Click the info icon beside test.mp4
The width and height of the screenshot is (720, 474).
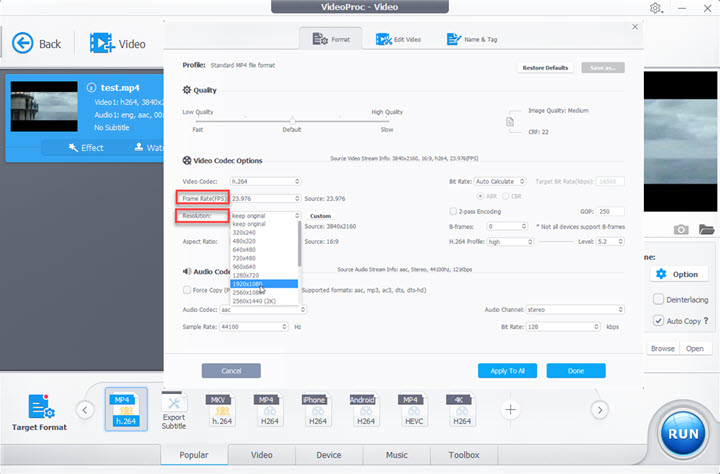(91, 87)
